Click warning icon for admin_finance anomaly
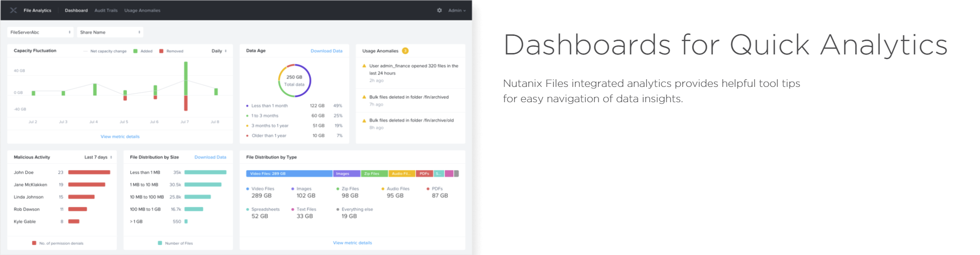Screen dimensions: 980x255 [364, 66]
